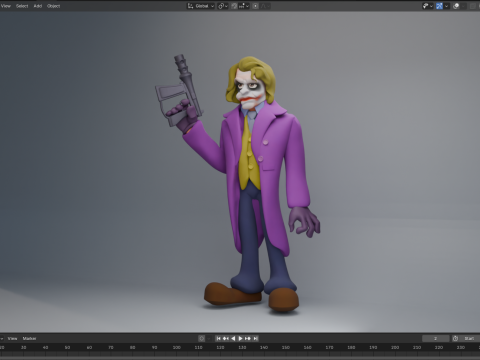Open the Select menu
The width and height of the screenshot is (480, 360).
(22, 6)
